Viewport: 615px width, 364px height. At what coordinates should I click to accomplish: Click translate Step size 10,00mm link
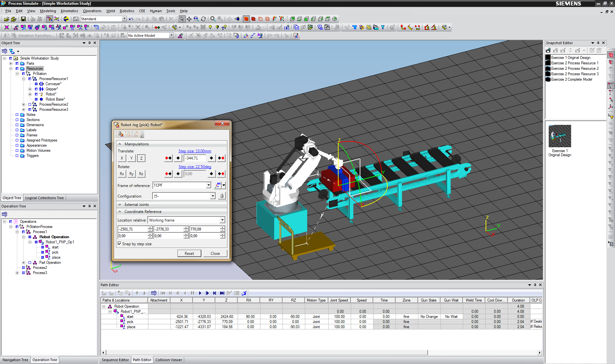click(x=195, y=151)
